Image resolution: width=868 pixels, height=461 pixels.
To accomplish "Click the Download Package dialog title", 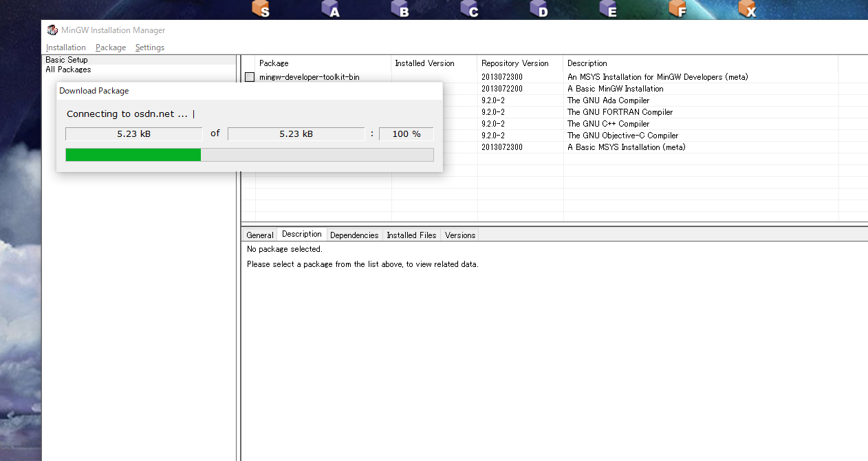I will coord(94,91).
